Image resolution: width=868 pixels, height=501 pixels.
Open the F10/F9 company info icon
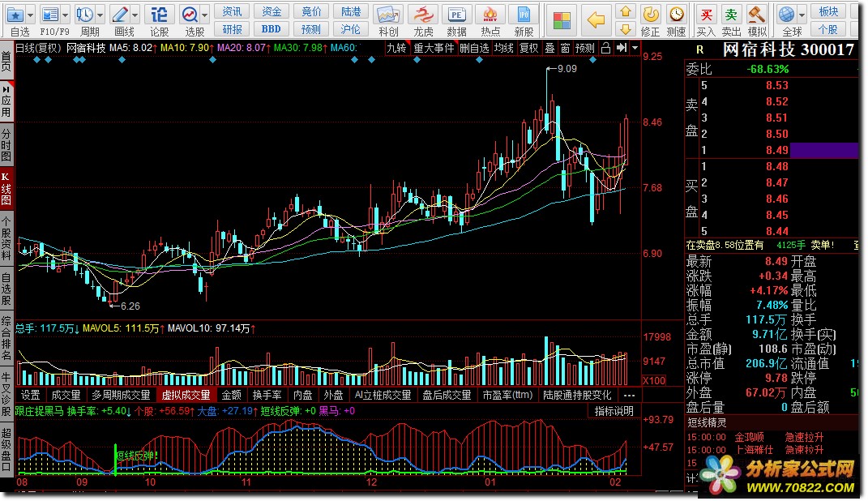[50, 15]
